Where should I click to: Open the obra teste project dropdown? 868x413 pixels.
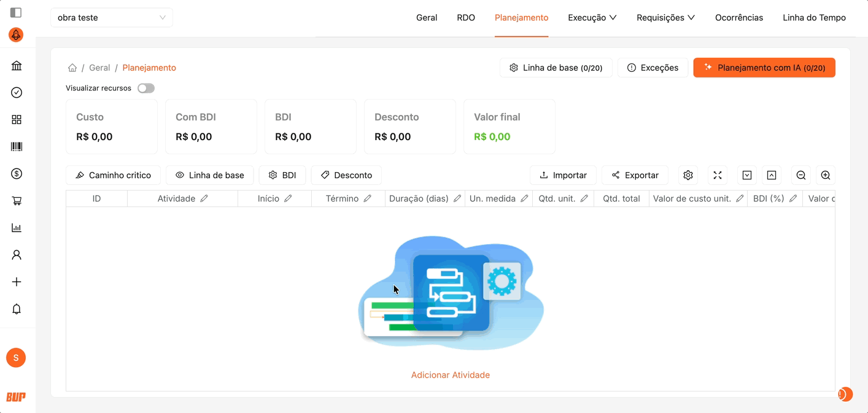click(112, 18)
